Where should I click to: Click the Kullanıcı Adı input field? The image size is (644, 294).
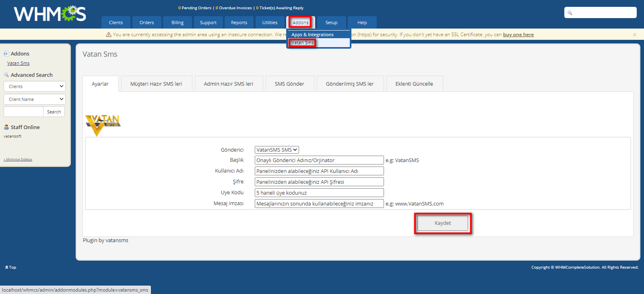(x=319, y=171)
